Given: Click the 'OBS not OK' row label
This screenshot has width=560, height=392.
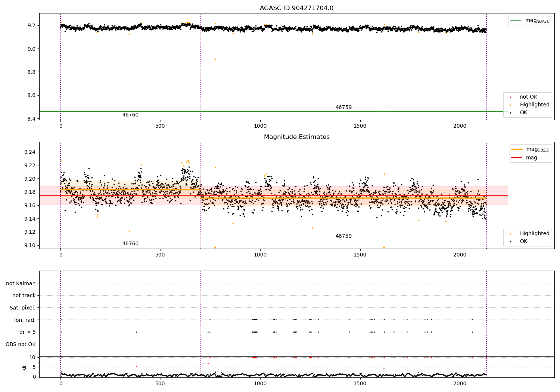Looking at the screenshot, I should tap(21, 344).
